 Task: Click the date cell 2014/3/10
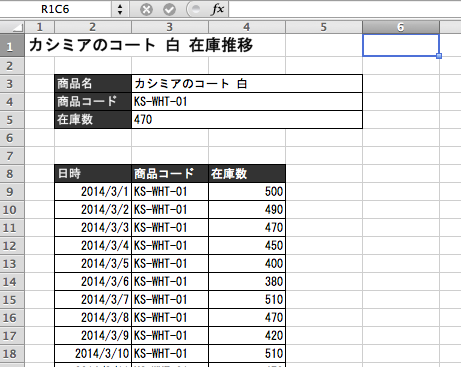pyautogui.click(x=93, y=354)
